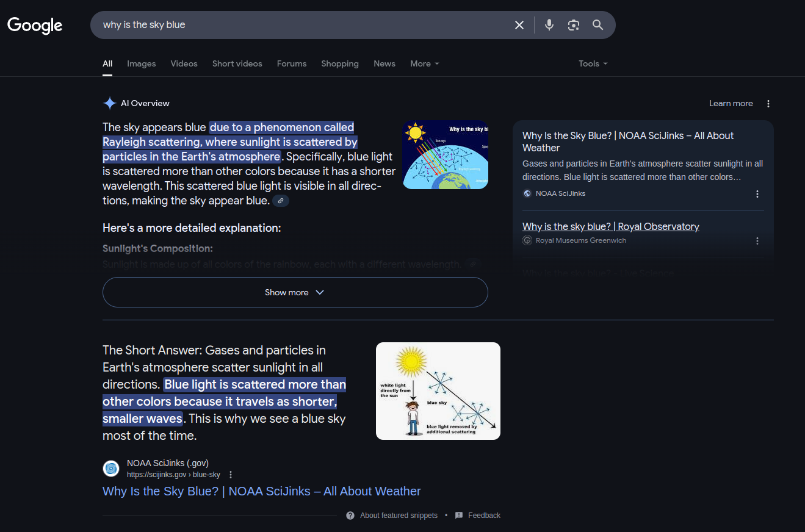Image resolution: width=805 pixels, height=532 pixels.
Task: Start voice search with microphone icon
Action: pos(549,25)
